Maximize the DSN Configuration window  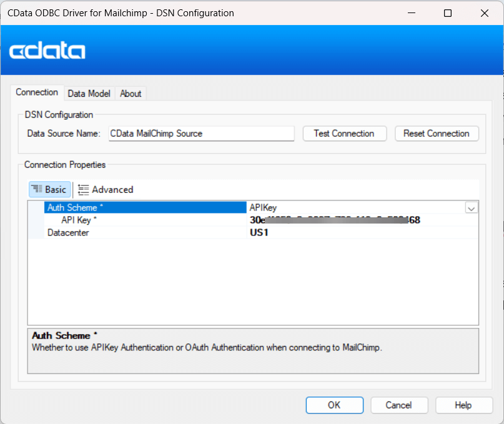448,13
